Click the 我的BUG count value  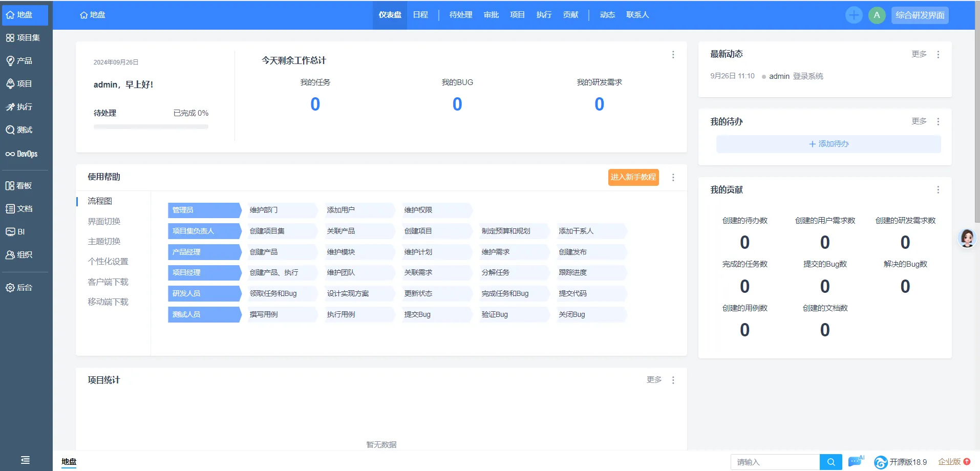457,104
